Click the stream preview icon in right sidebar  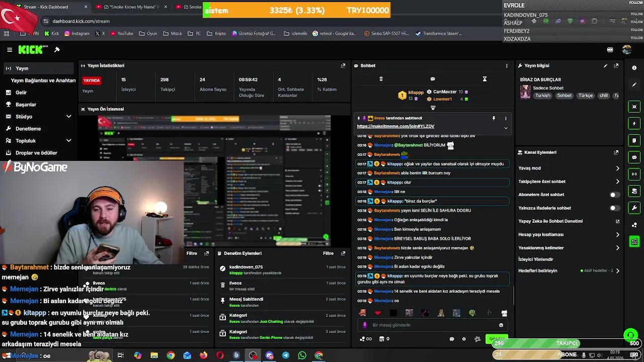tap(634, 107)
